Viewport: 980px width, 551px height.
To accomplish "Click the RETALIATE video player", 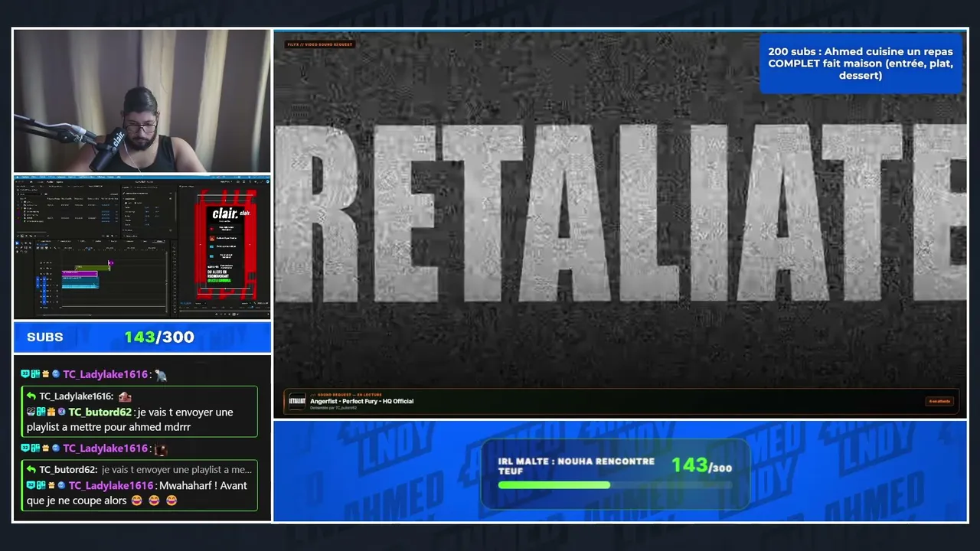I will 620,224.
